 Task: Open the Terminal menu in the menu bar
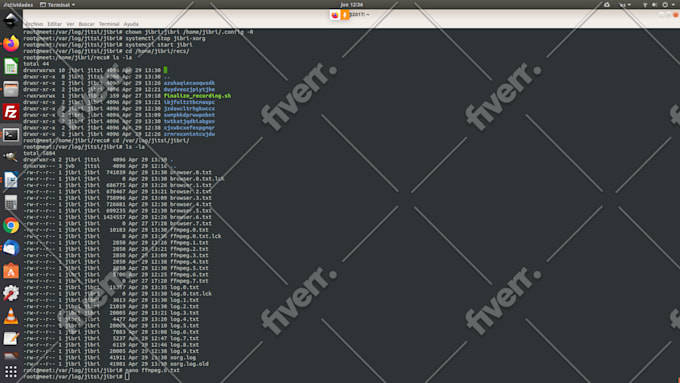[109, 24]
